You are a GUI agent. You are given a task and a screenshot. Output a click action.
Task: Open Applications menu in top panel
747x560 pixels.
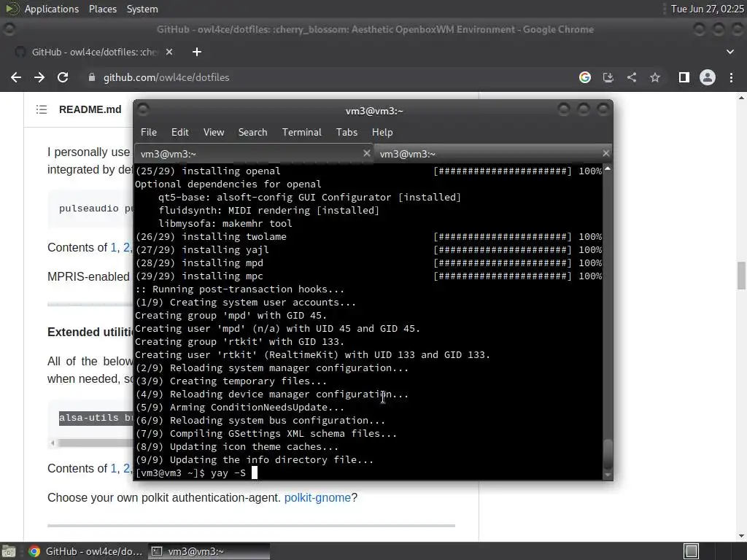click(52, 9)
